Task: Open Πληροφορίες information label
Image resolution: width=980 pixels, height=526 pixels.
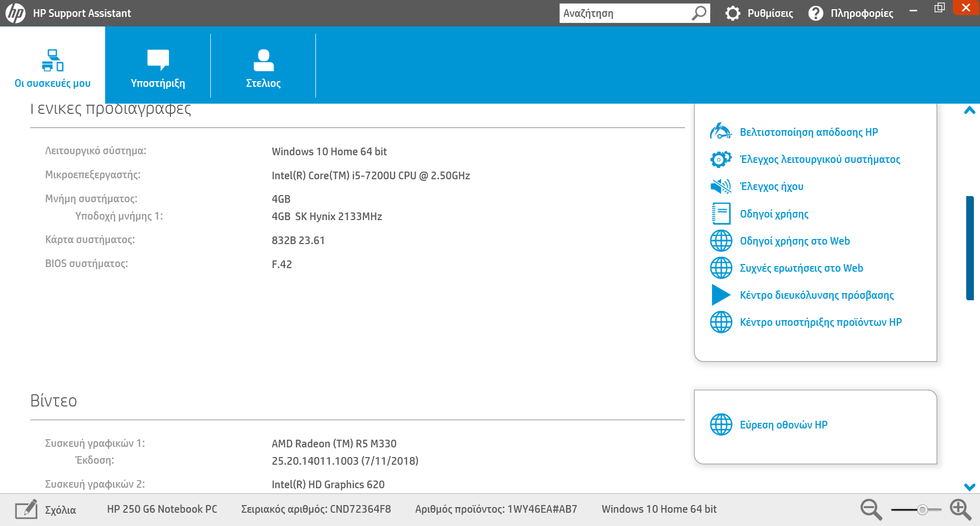Action: coord(862,13)
